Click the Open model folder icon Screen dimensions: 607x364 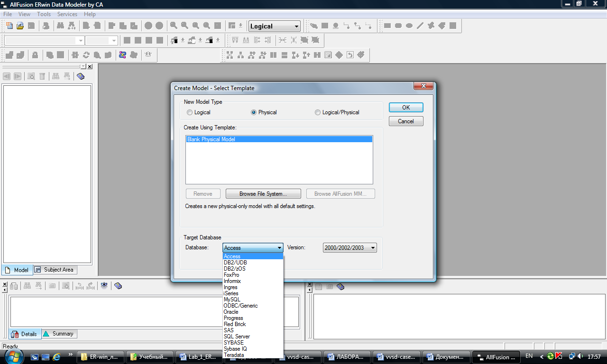pos(20,26)
